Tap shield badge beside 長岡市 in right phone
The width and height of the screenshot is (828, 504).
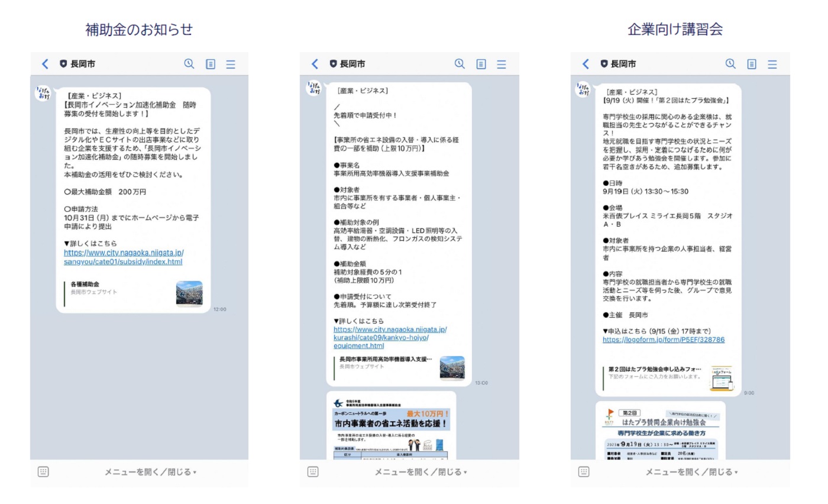604,64
